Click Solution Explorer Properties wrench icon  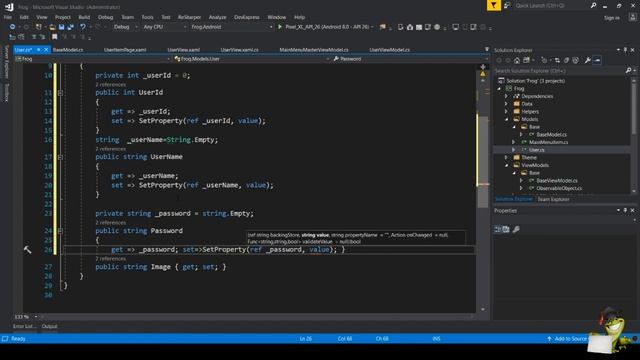pyautogui.click(x=587, y=60)
